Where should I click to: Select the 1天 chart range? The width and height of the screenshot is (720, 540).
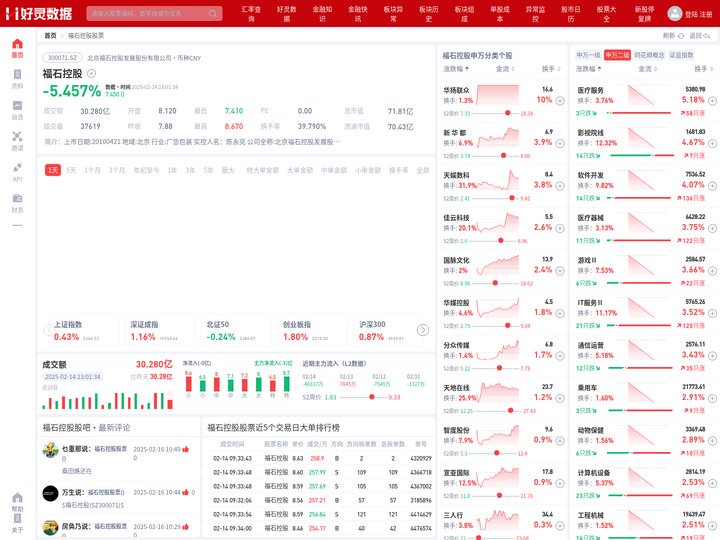coord(53,170)
